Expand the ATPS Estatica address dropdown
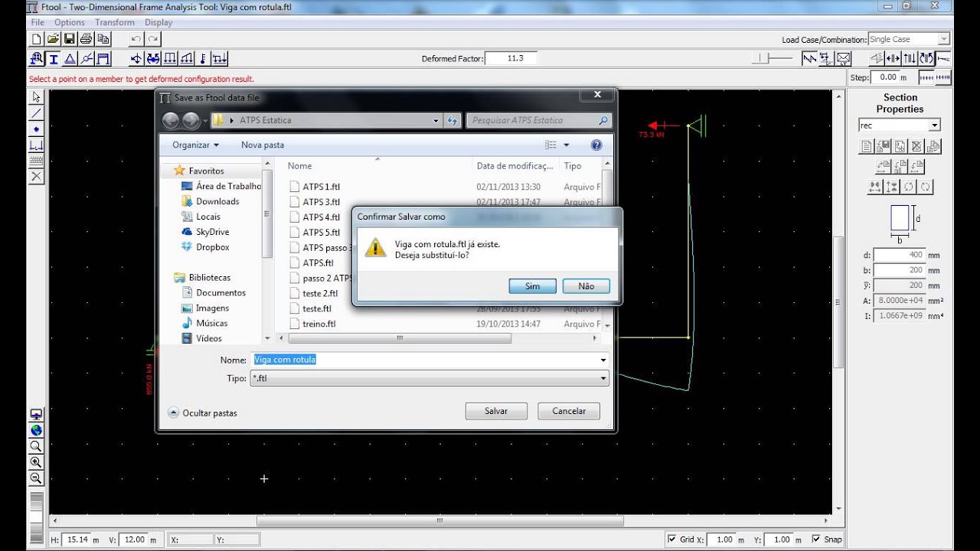 [x=436, y=120]
